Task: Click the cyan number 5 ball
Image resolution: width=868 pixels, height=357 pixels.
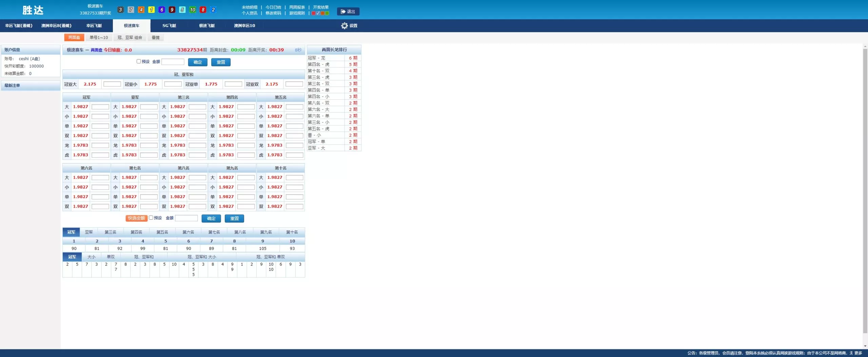Action: click(182, 10)
